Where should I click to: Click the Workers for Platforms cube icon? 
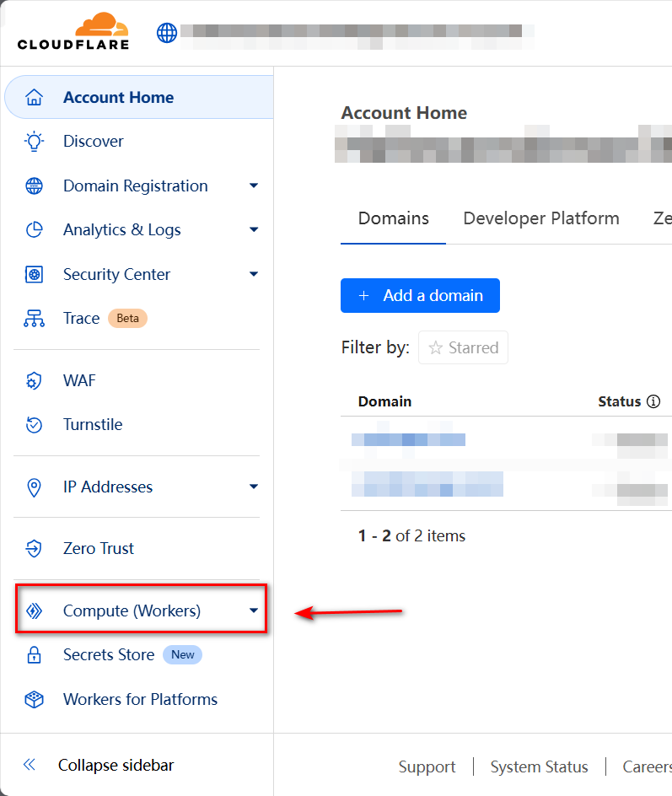click(34, 700)
